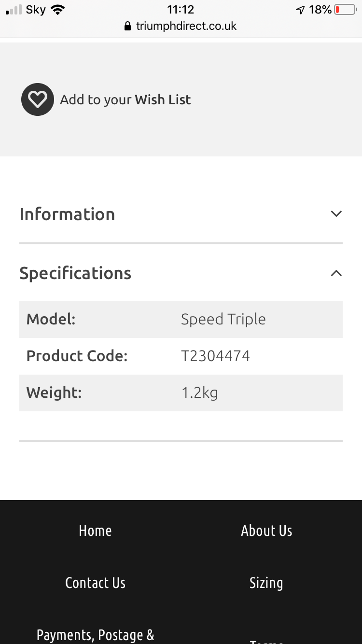Tap the heart Wish List icon

point(37,99)
